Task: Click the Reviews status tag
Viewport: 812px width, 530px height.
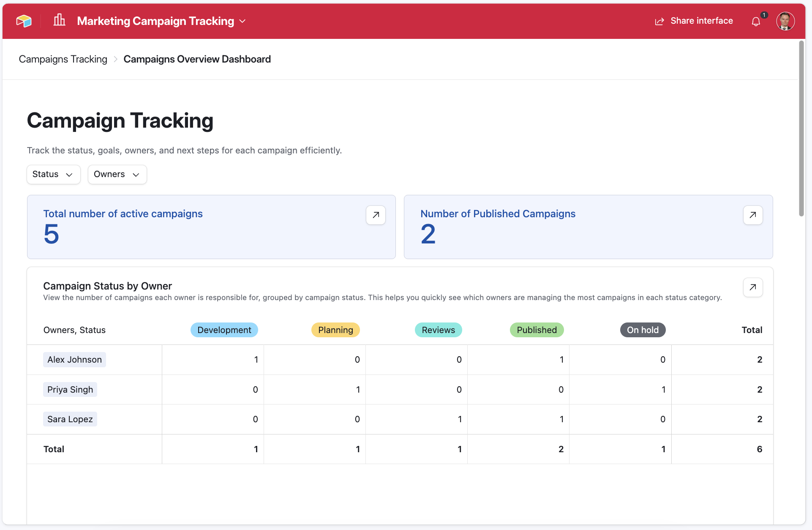Action: pyautogui.click(x=439, y=330)
